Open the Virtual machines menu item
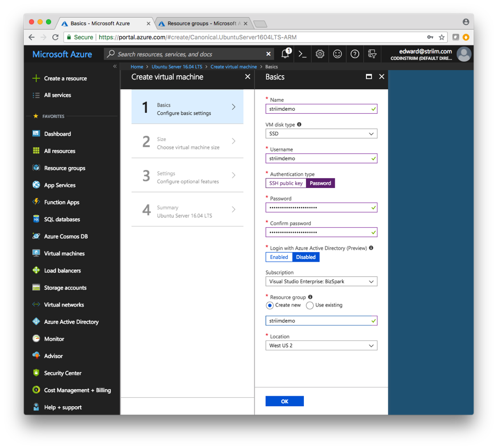497x448 pixels. (64, 253)
